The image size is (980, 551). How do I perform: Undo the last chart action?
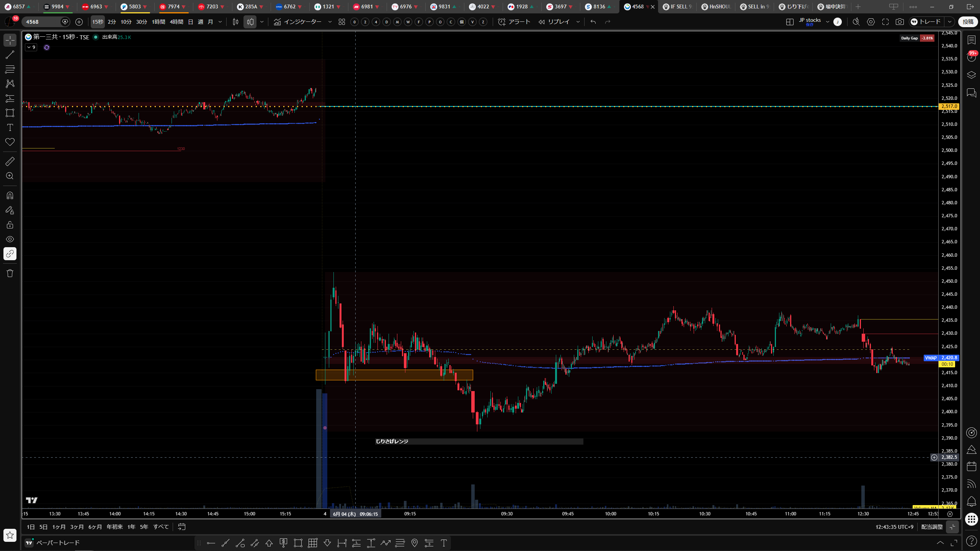point(593,22)
